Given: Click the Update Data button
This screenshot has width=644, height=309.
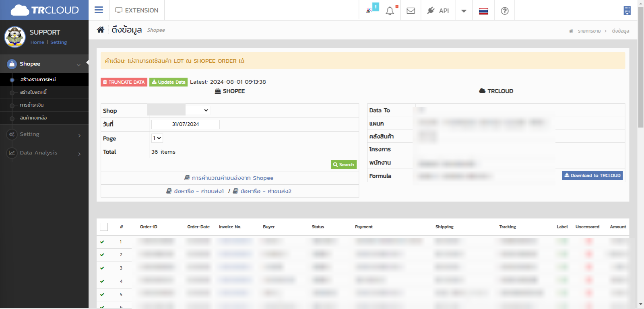Looking at the screenshot, I should tap(168, 82).
